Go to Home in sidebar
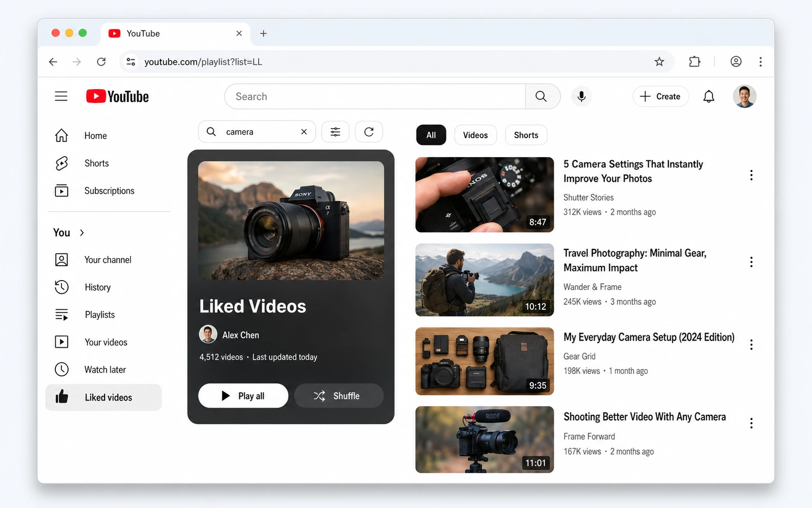Image resolution: width=812 pixels, height=508 pixels. pyautogui.click(x=104, y=136)
